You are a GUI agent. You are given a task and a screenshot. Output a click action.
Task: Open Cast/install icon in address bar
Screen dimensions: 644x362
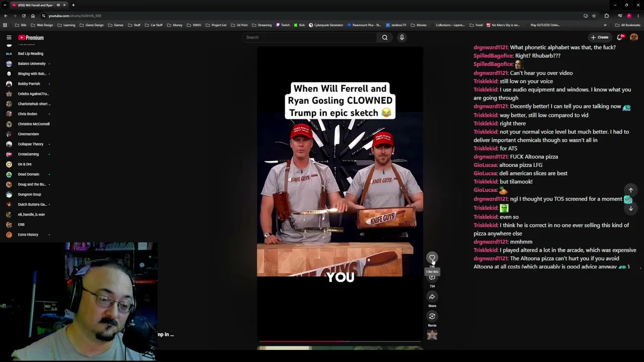tap(586, 16)
